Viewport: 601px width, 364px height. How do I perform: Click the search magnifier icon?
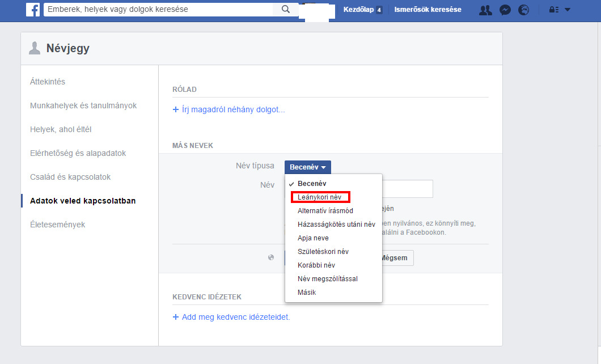click(286, 9)
